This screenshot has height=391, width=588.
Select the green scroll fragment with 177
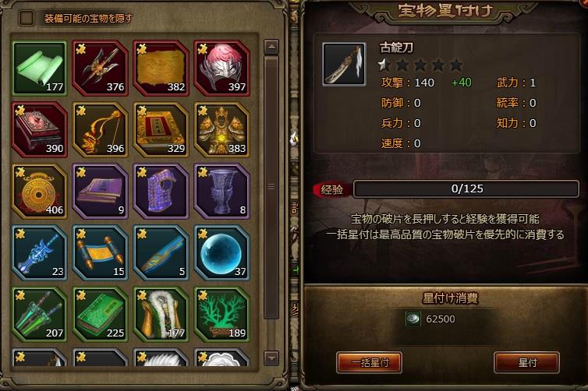[40, 69]
